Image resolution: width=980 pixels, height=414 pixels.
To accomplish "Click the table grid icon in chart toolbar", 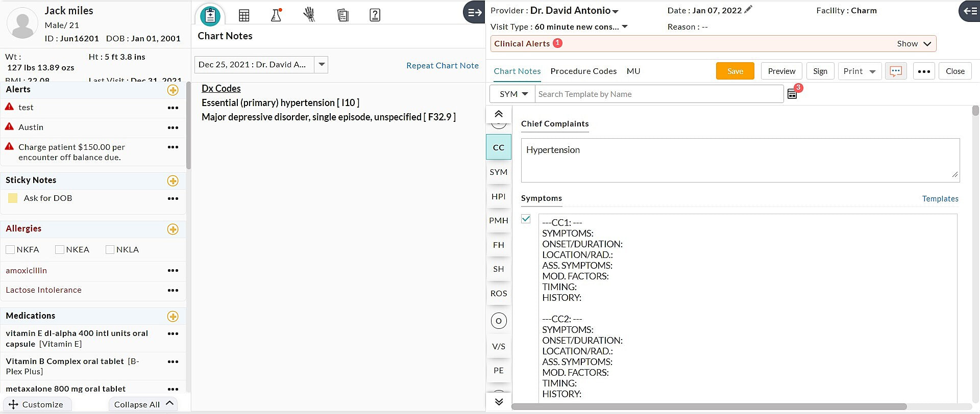I will click(x=244, y=15).
